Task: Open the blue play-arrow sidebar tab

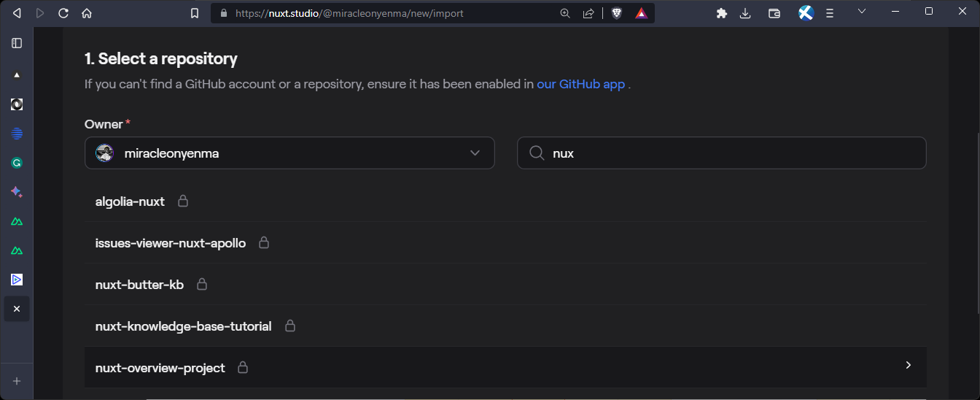Action: (x=17, y=280)
